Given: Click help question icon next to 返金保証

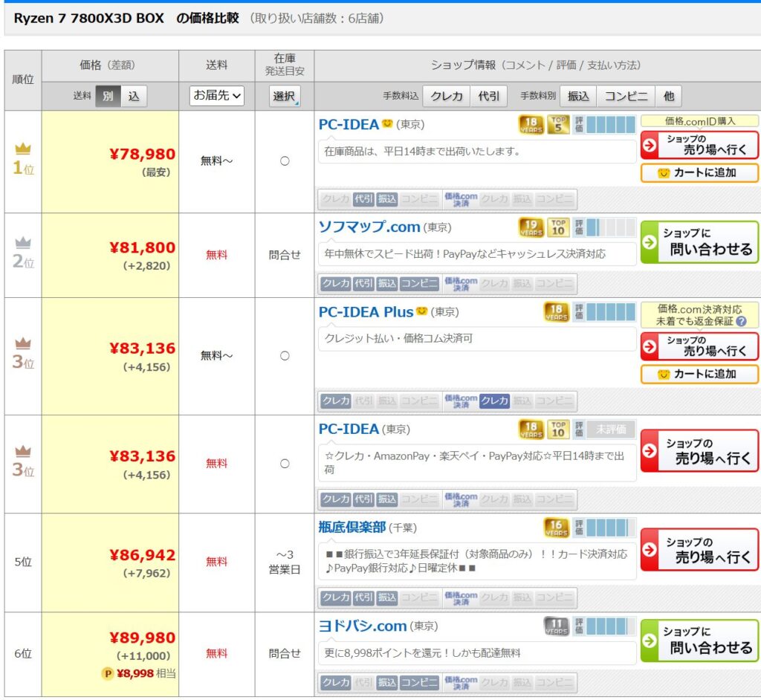Looking at the screenshot, I should click(741, 321).
